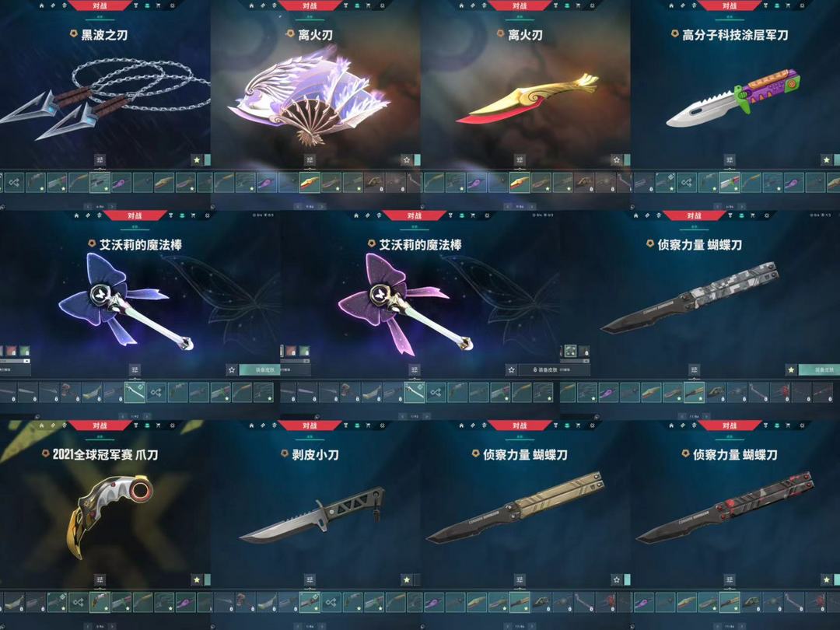
Task: Go to next page below blue 艾沃莉的魔法棒 strip
Action: point(147,415)
